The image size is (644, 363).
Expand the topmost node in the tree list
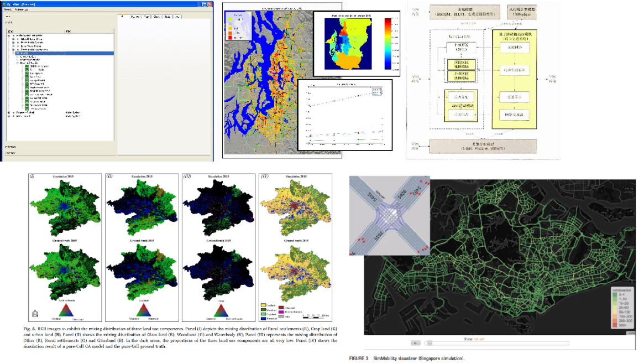click(x=8, y=35)
